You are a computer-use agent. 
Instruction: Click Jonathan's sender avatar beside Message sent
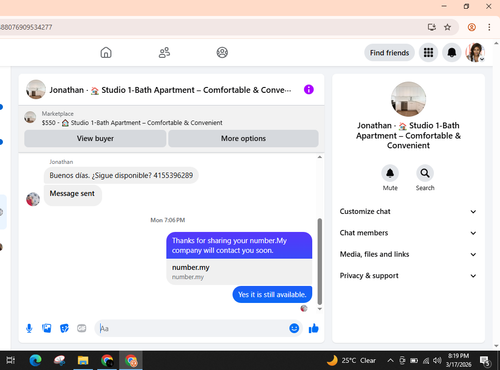(x=33, y=199)
